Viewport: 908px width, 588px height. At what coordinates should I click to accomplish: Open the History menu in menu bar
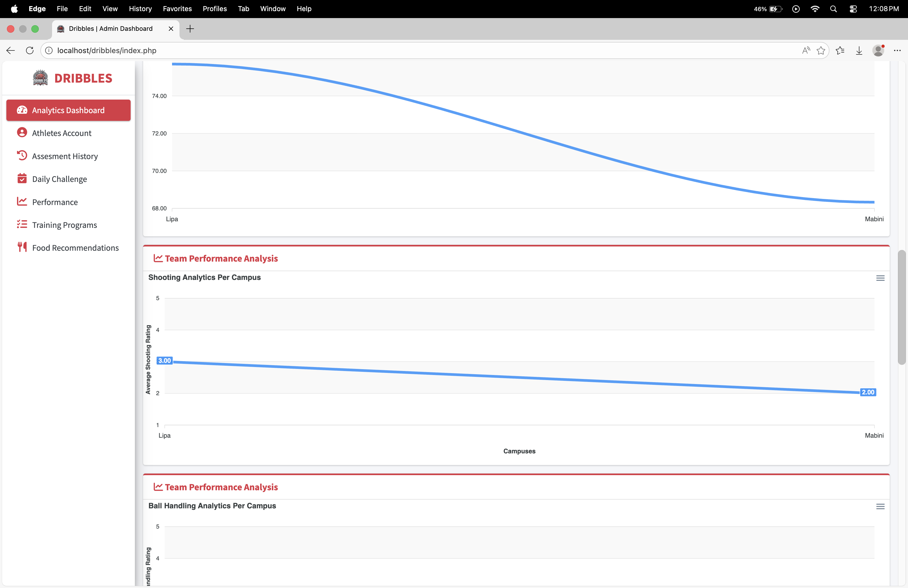(x=140, y=8)
